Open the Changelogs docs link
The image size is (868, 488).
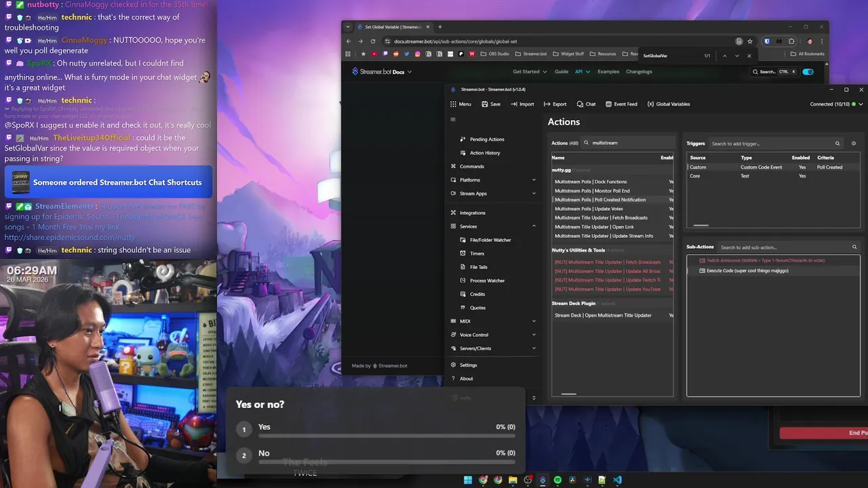(x=639, y=72)
